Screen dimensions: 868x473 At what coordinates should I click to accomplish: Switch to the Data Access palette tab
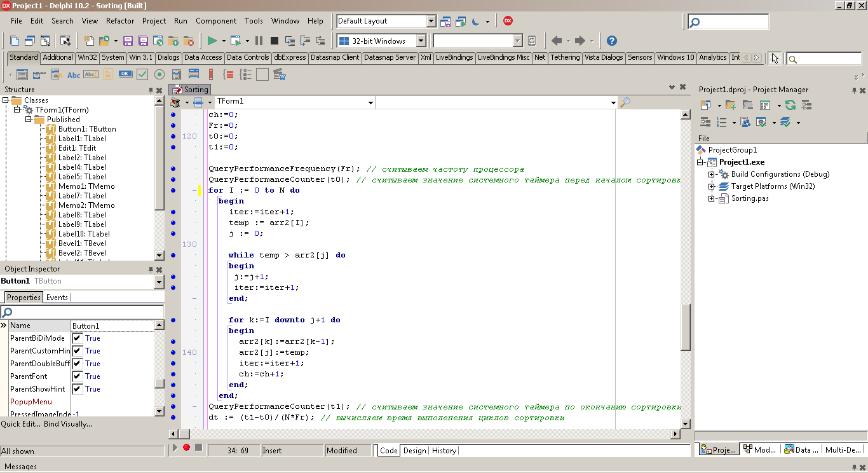pyautogui.click(x=203, y=57)
